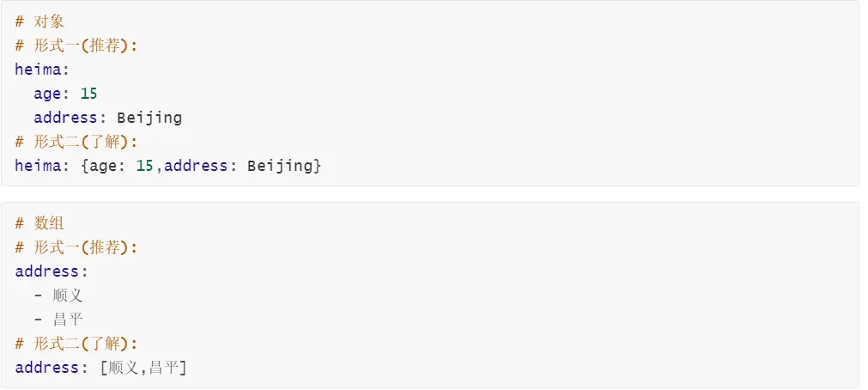Click "形式一(推荐)" comment in the array block
The height and width of the screenshot is (390, 868).
pos(85,247)
